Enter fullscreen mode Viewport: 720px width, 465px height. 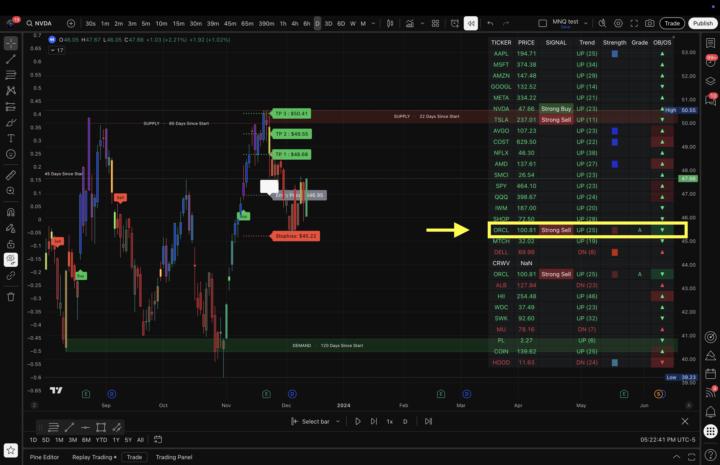[634, 23]
